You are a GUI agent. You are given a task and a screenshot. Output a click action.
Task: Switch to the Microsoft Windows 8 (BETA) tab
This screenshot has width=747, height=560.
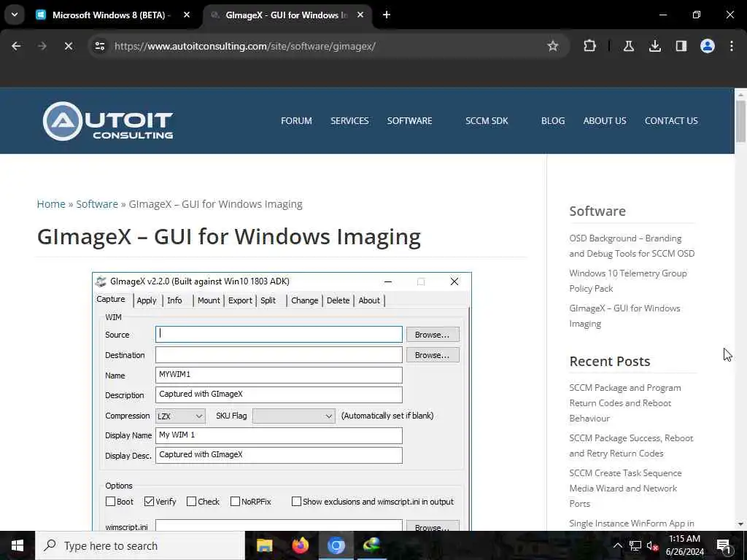point(112,15)
